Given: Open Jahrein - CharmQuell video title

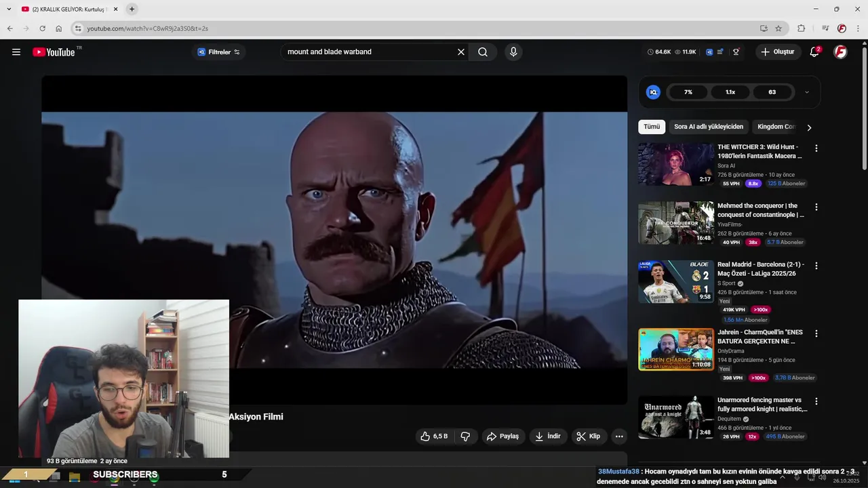Looking at the screenshot, I should point(760,337).
